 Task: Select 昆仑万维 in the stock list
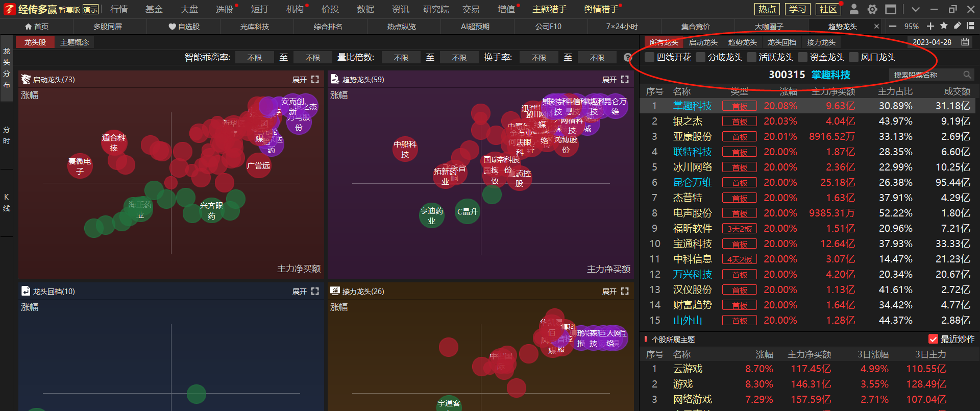pyautogui.click(x=692, y=182)
